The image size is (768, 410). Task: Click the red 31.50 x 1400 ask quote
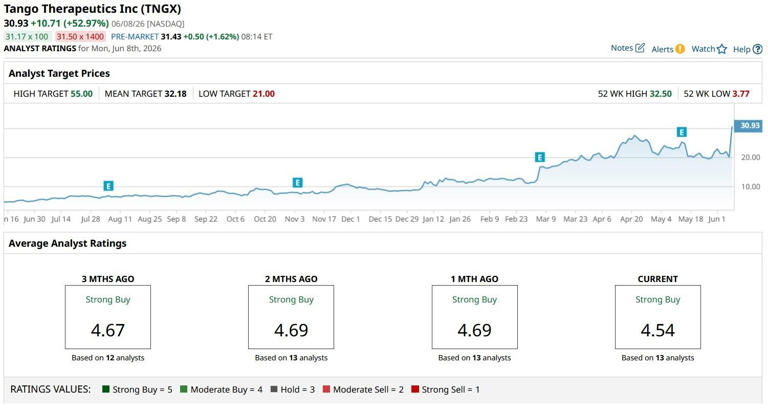[x=80, y=37]
